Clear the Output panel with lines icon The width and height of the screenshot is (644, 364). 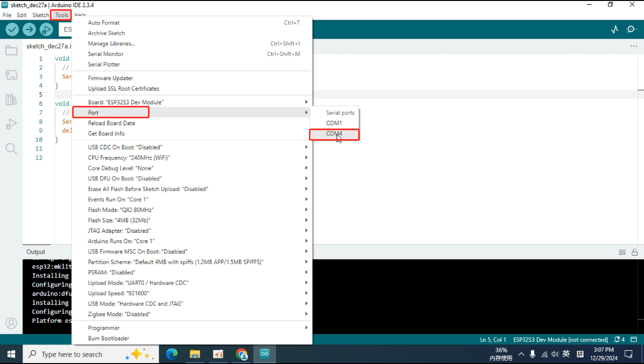pyautogui.click(x=622, y=252)
